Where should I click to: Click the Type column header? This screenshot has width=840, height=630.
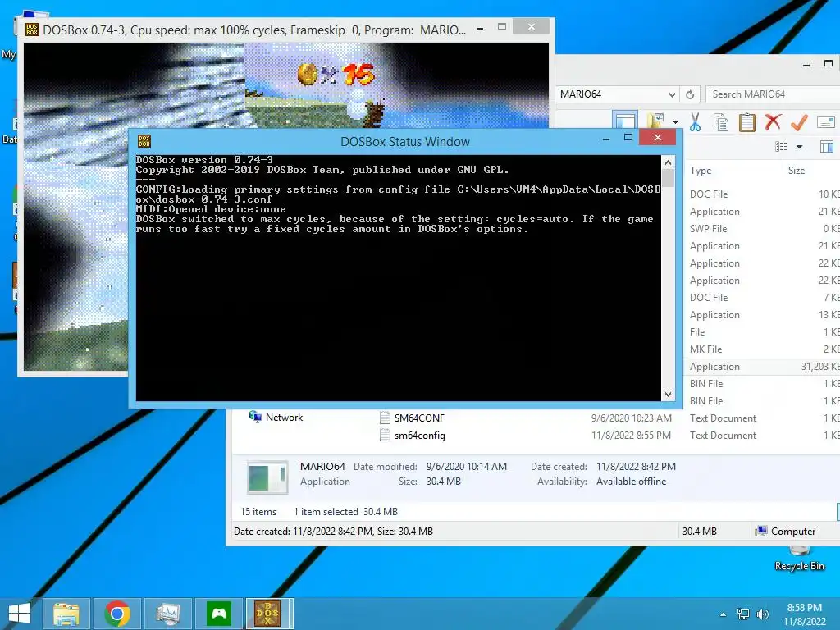point(701,171)
